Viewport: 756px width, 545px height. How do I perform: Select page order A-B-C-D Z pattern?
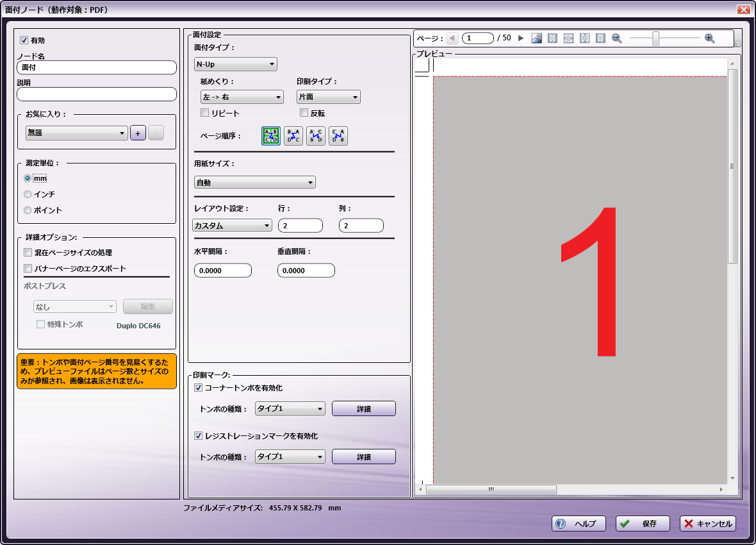[271, 136]
